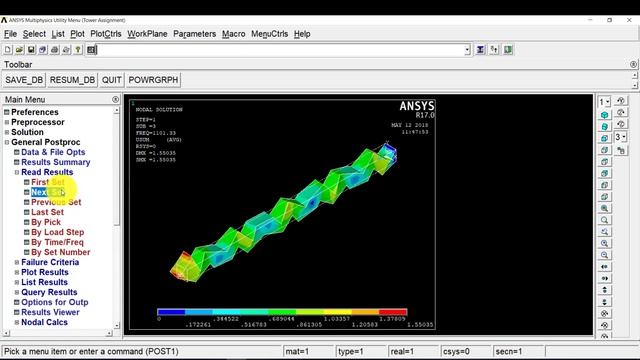Click the ANSYS Help question-mark icon

pyautogui.click(x=78, y=50)
